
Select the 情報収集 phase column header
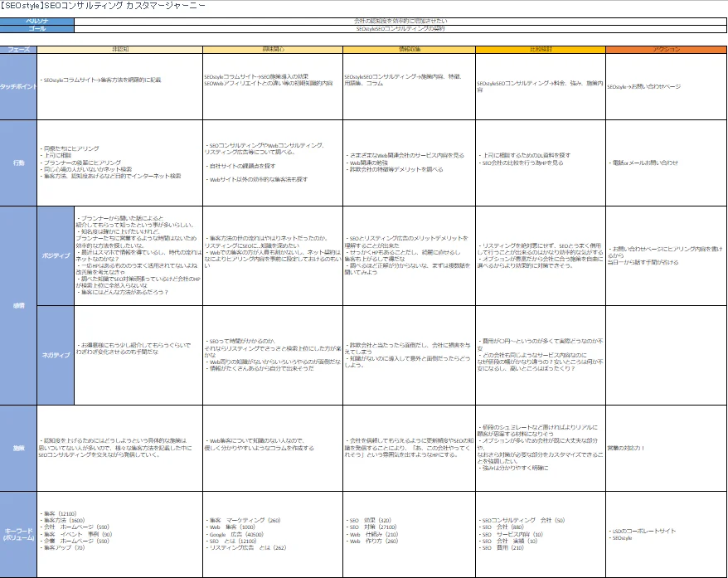click(x=409, y=50)
